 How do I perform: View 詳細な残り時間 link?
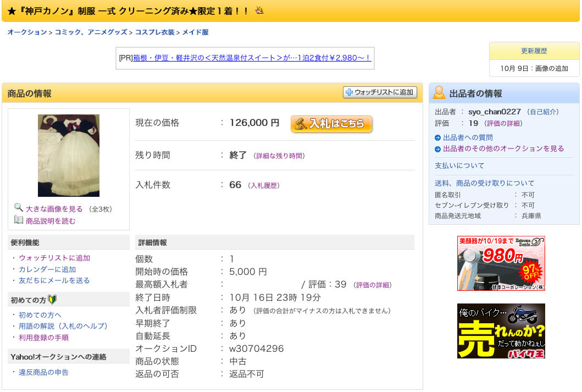click(x=280, y=156)
